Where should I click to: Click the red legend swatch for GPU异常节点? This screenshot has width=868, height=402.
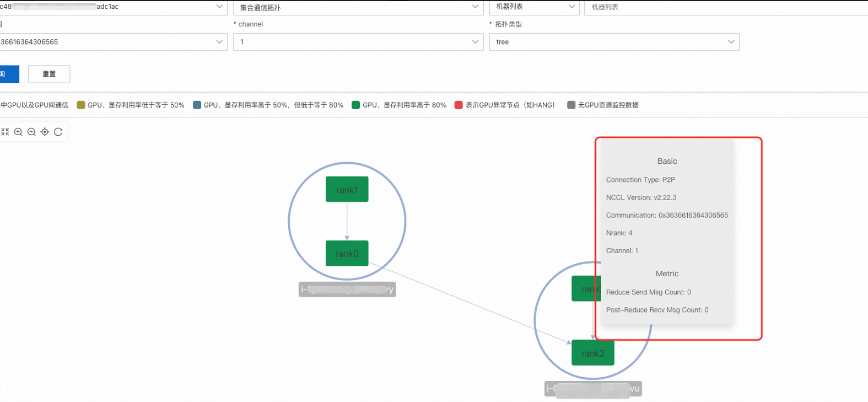coord(459,105)
